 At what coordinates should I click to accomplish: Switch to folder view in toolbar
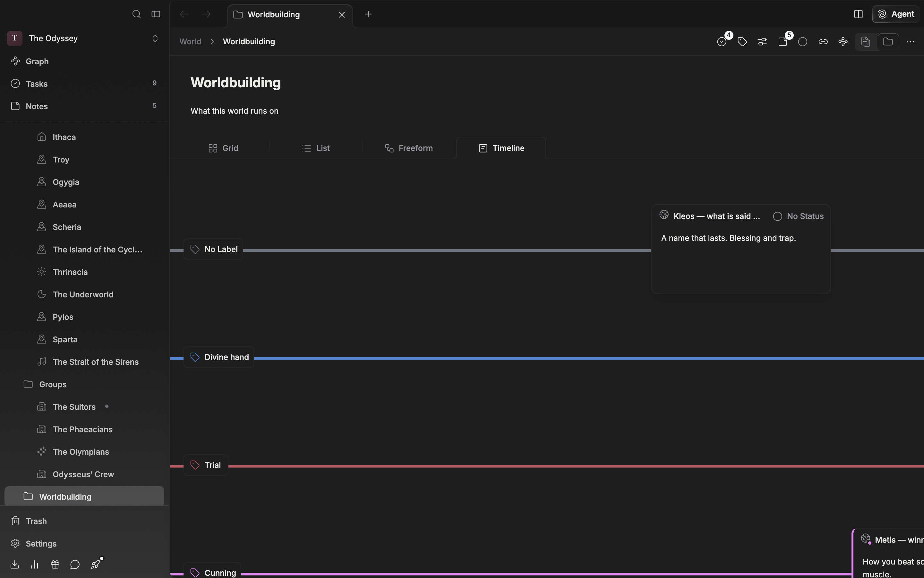click(888, 42)
